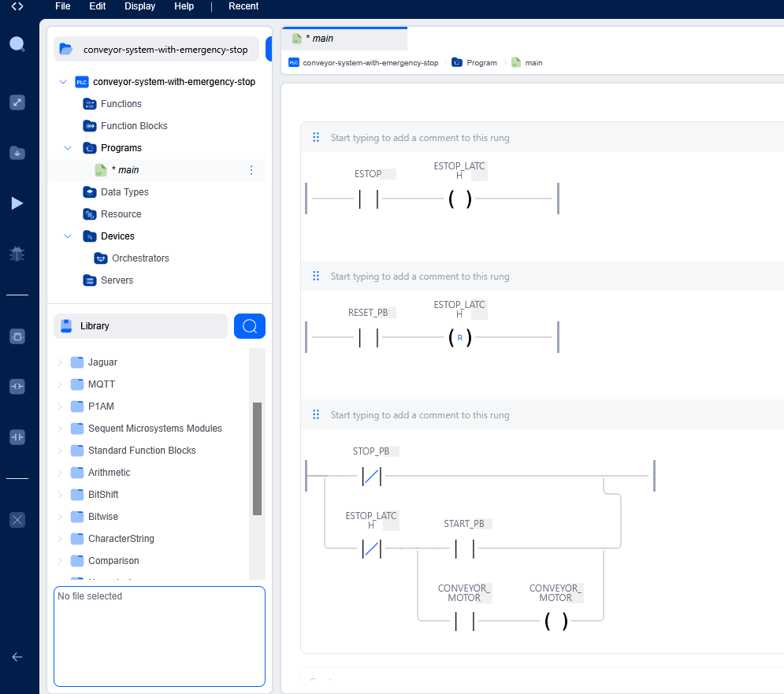Select the ESTOP normally-open contact

(369, 199)
